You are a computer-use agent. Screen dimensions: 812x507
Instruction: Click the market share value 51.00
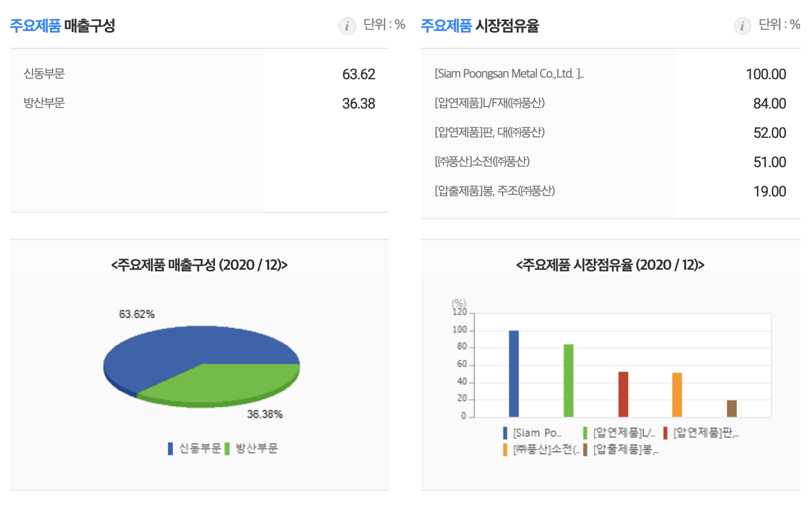(x=770, y=162)
